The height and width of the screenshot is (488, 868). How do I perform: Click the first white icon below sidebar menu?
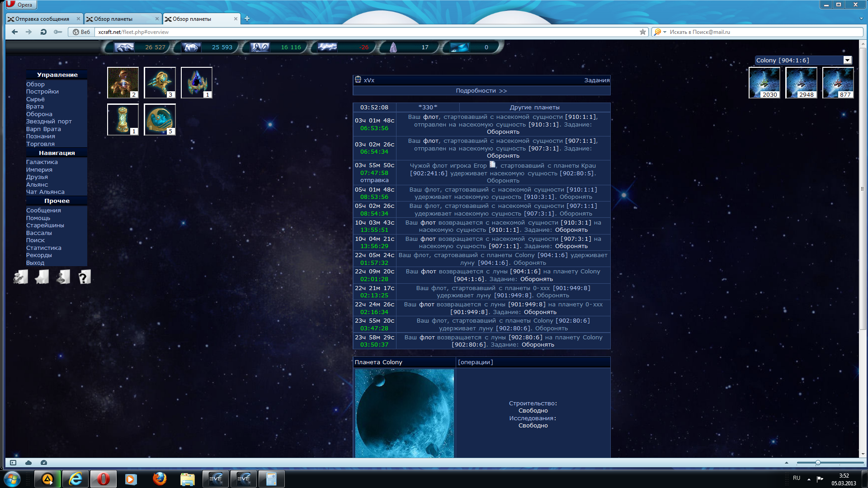tap(21, 277)
